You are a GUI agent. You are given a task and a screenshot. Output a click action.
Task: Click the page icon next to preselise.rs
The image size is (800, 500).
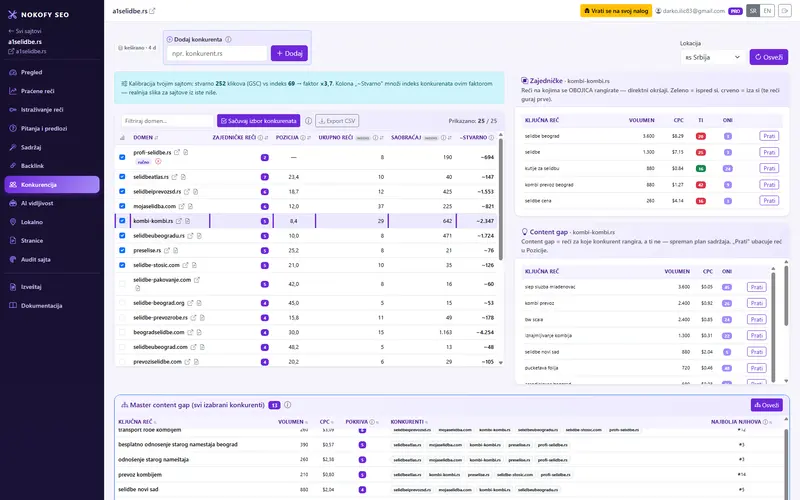(176, 251)
